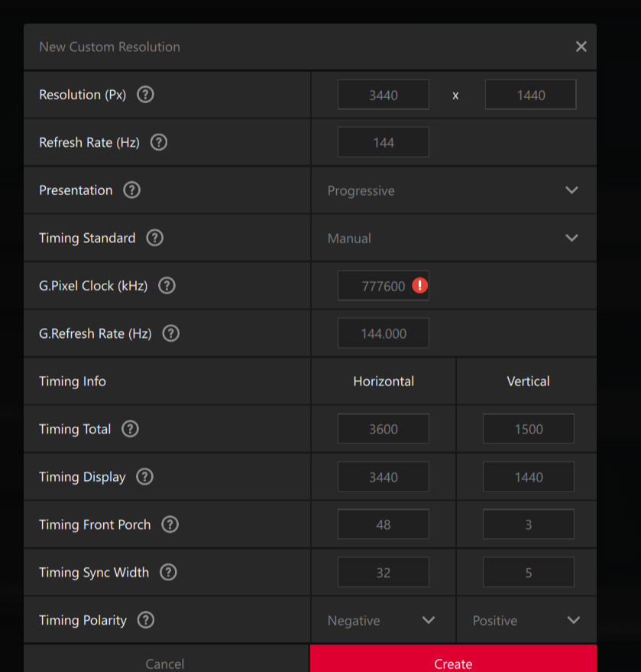Click help icon beside G.Refresh Rate (Hz)
The width and height of the screenshot is (641, 672).
[171, 333]
